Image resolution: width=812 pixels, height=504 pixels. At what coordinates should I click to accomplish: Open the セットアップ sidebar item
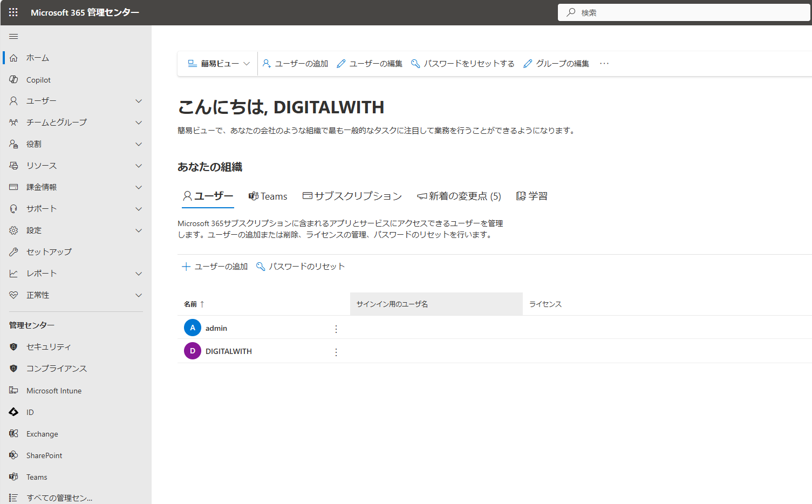pyautogui.click(x=76, y=252)
